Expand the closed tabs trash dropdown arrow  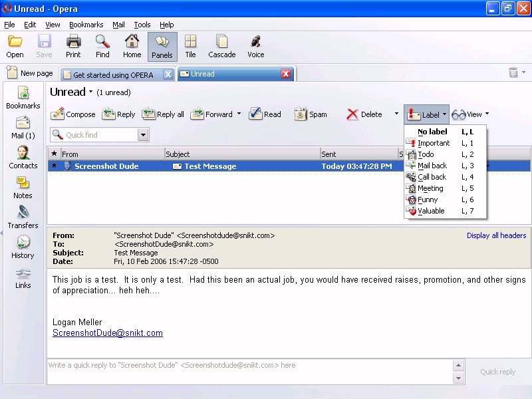coord(523,72)
